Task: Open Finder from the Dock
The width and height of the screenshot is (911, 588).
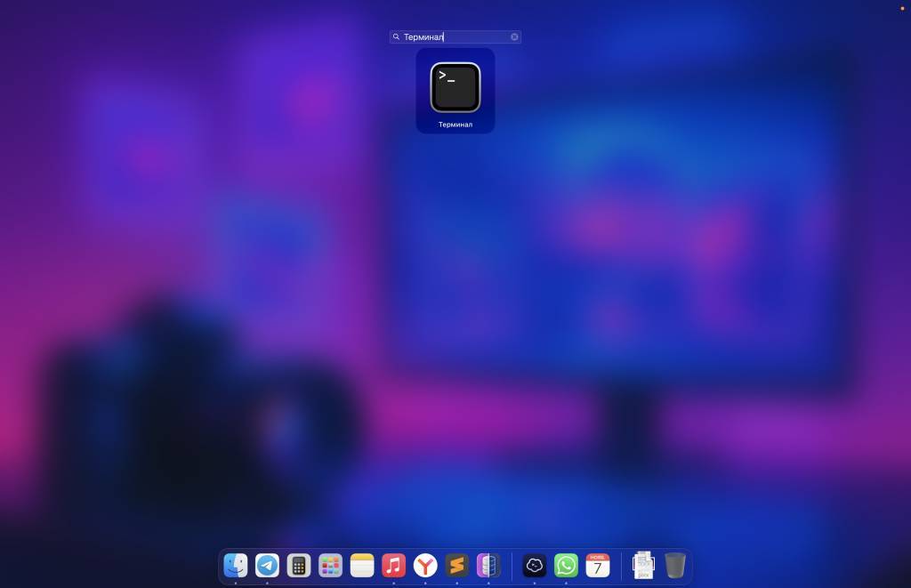Action: (x=236, y=565)
